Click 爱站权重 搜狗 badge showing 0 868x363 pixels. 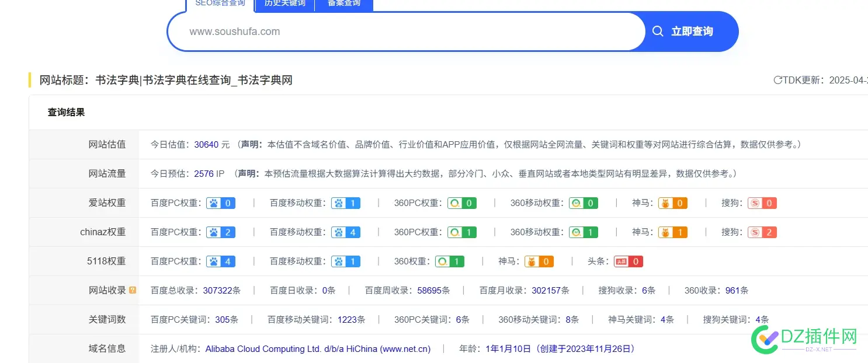coord(762,203)
